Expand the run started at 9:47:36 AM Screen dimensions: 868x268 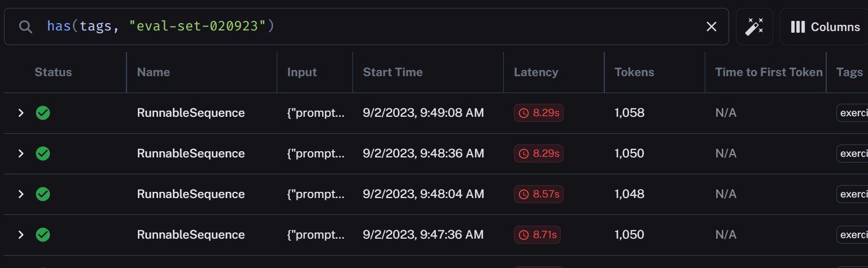[x=21, y=235]
